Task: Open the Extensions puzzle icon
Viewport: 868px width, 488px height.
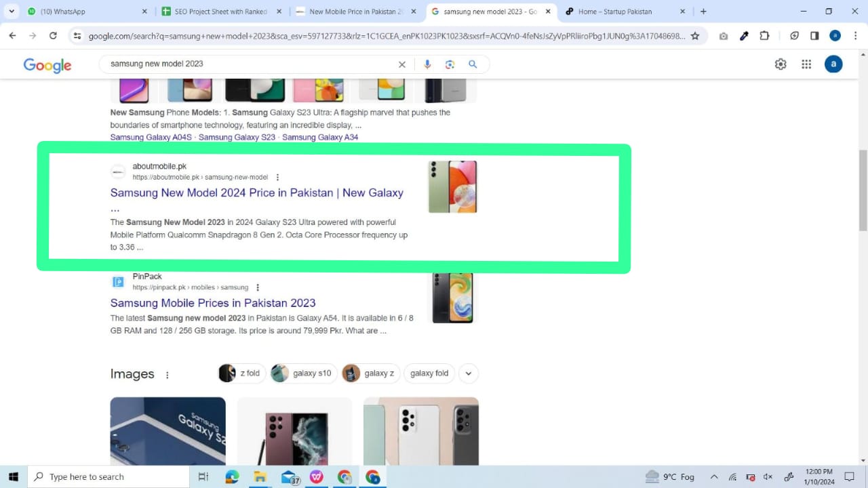Action: coord(764,36)
